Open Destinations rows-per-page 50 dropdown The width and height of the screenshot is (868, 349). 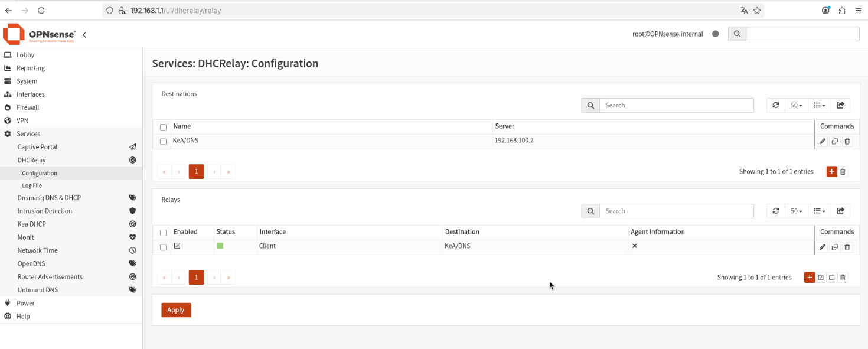[797, 105]
